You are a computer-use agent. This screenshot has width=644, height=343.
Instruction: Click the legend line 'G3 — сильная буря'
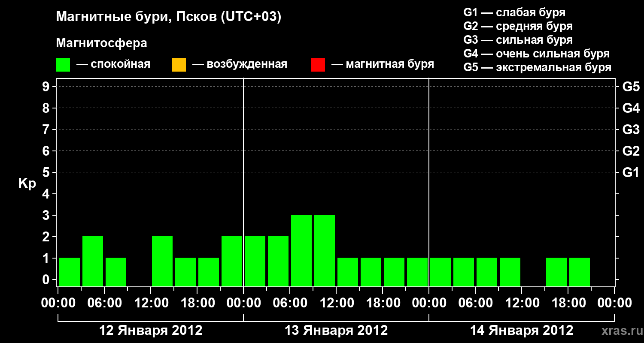click(x=518, y=40)
